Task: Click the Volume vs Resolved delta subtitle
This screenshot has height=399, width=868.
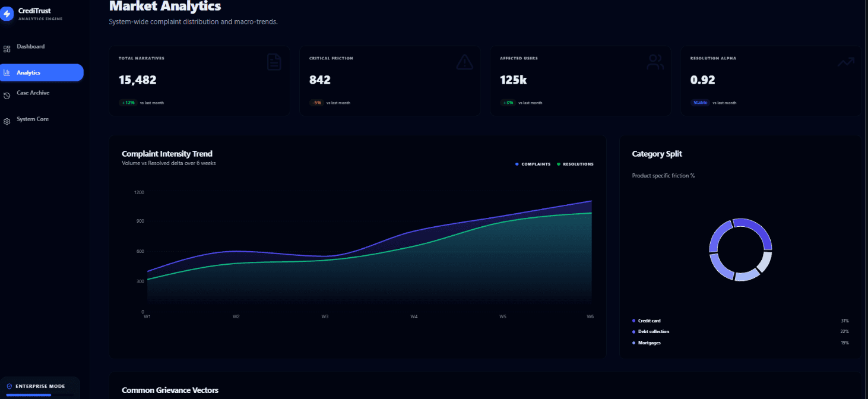Action: [x=169, y=163]
